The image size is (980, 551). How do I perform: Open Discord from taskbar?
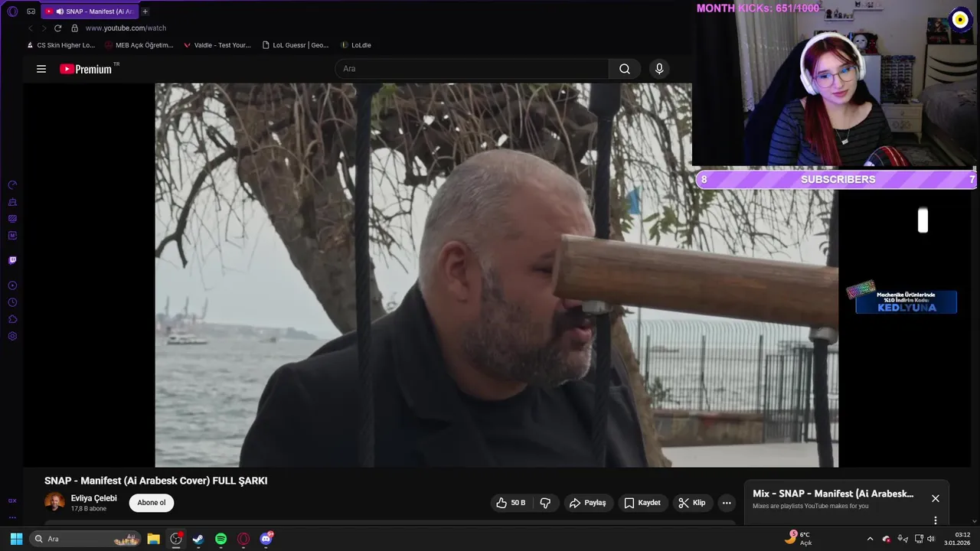tap(266, 539)
